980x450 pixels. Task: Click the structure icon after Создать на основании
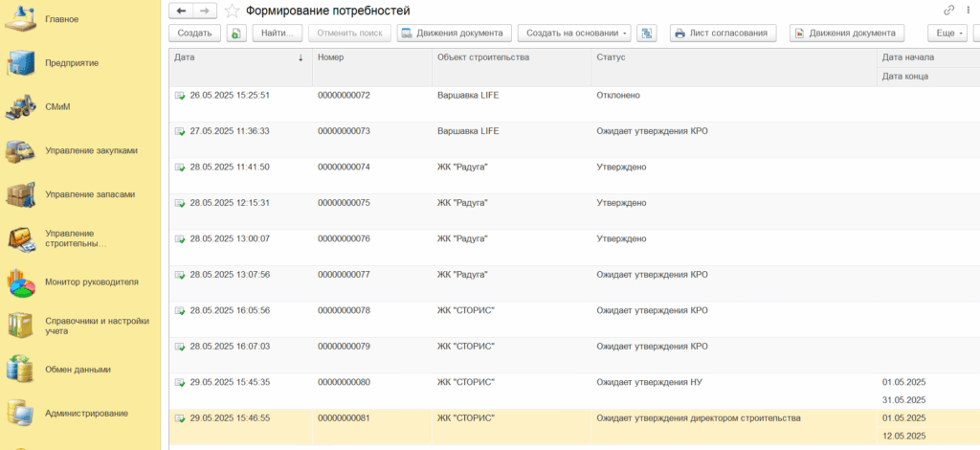pyautogui.click(x=646, y=34)
